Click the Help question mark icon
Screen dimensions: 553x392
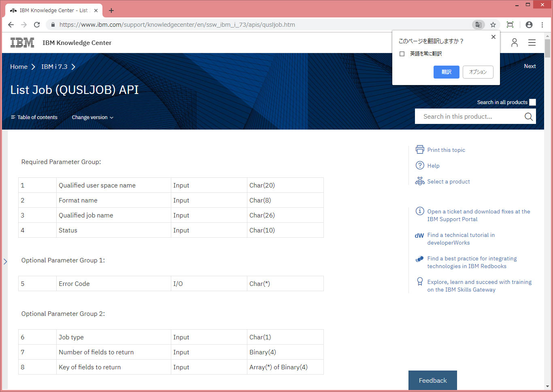420,166
